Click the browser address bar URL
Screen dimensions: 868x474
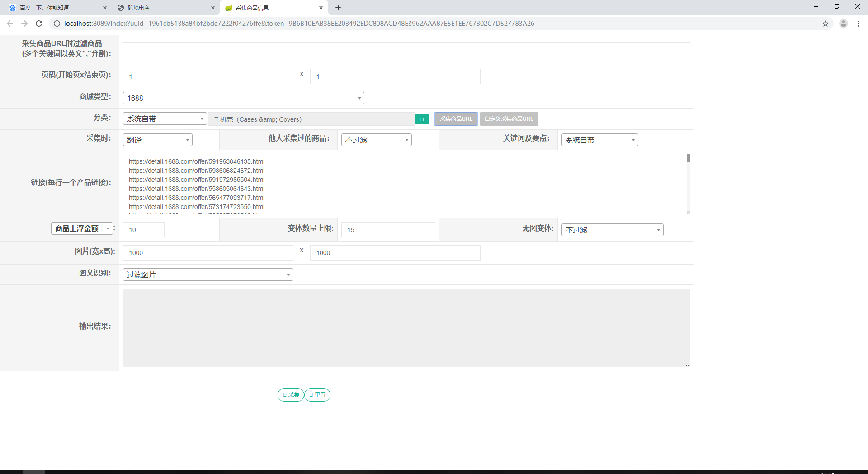(299, 24)
